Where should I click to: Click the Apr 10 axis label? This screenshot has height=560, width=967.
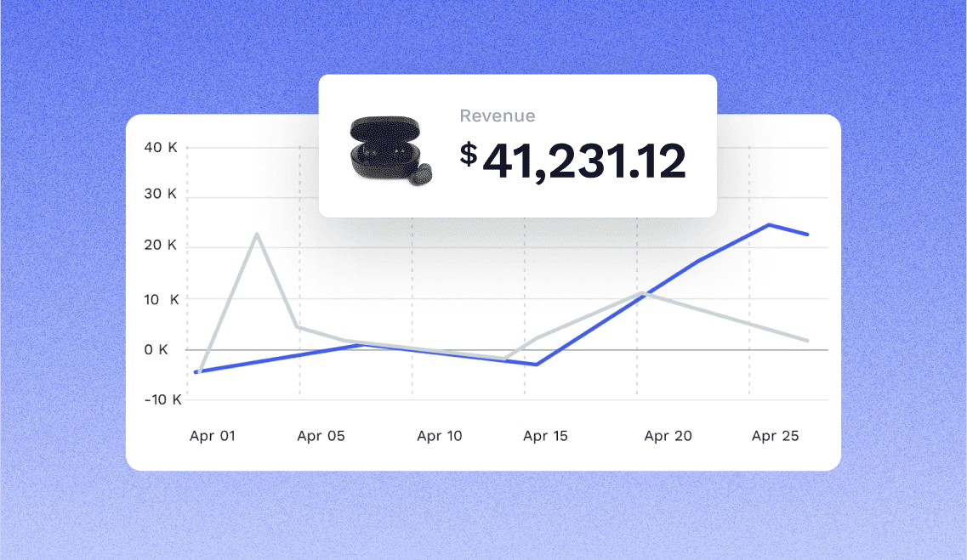point(439,435)
